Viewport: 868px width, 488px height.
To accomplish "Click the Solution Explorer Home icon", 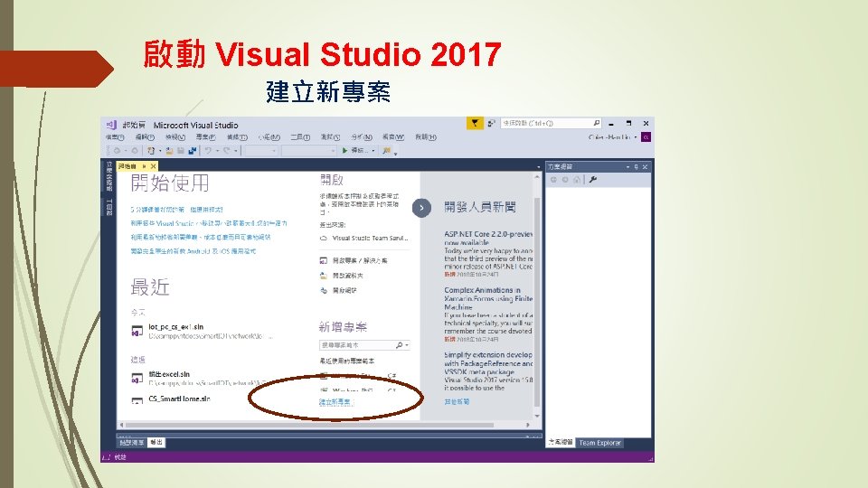I will (577, 180).
